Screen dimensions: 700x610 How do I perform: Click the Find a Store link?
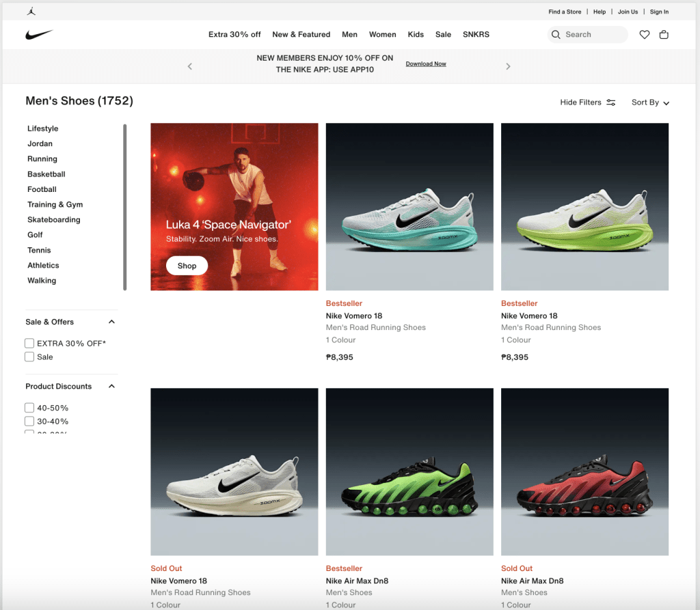click(x=565, y=12)
